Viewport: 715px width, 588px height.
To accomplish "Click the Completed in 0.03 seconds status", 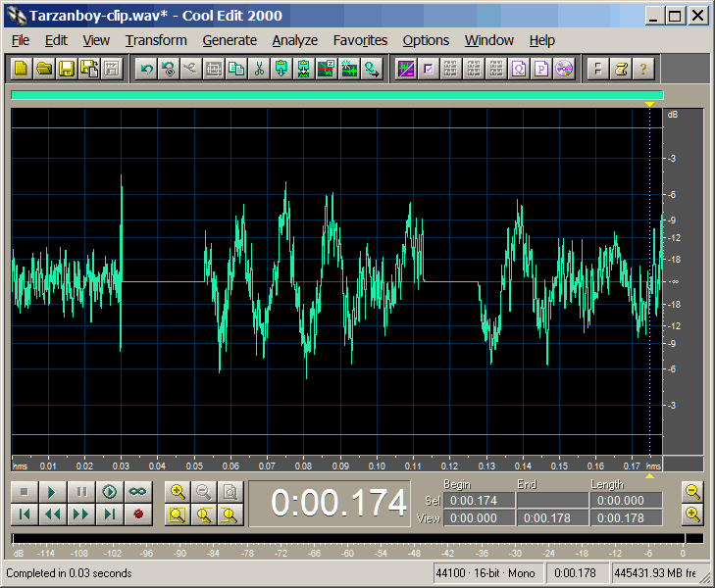I will pyautogui.click(x=69, y=573).
